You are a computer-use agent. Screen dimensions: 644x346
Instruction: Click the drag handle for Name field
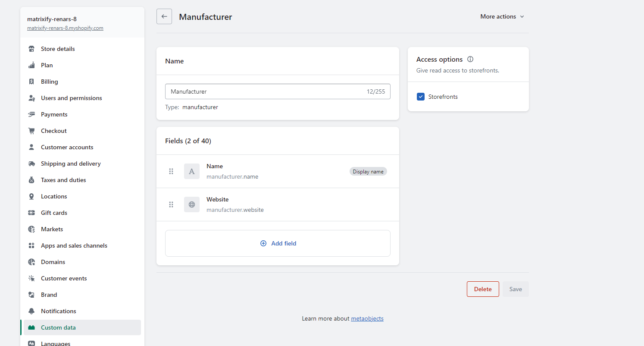171,171
